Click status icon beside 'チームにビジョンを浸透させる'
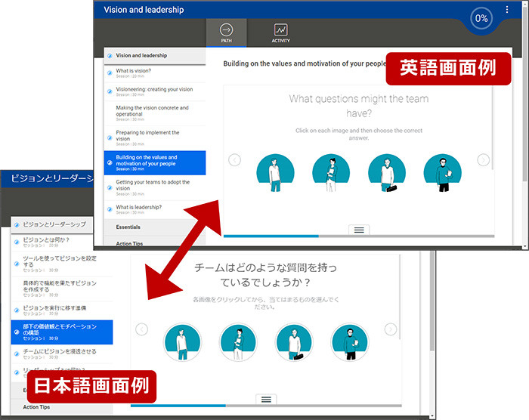 (17, 354)
